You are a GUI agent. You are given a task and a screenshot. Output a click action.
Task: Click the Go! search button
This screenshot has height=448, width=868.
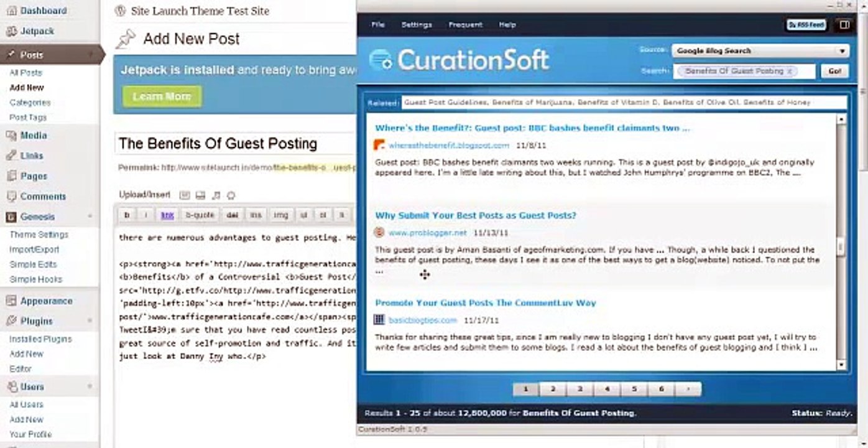[x=835, y=72]
